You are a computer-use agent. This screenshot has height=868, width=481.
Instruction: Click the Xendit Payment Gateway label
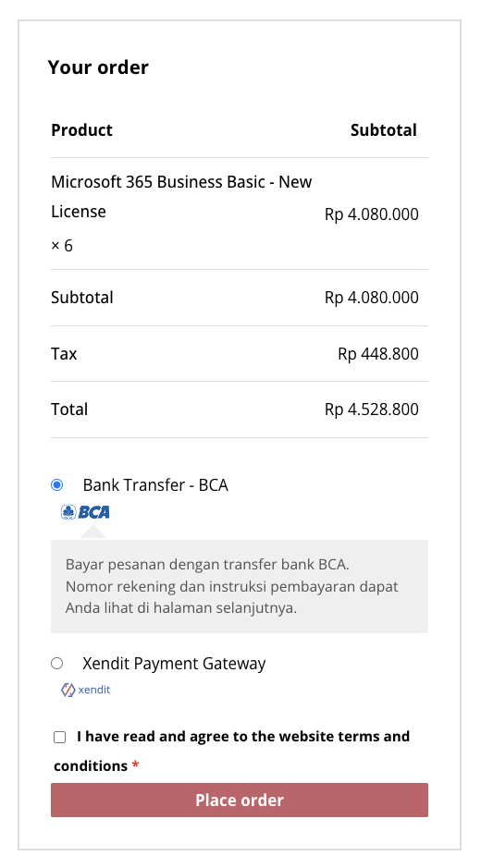174,663
